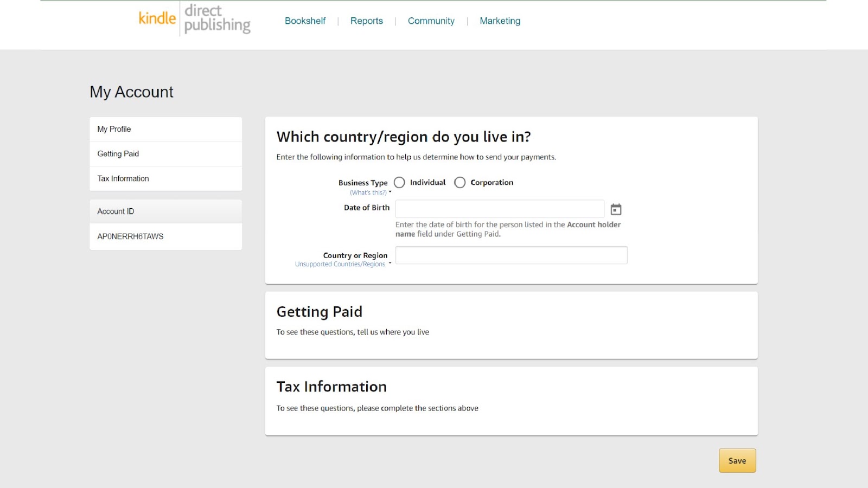Click inside the Date of Birth field
The height and width of the screenshot is (488, 868).
[x=499, y=209]
